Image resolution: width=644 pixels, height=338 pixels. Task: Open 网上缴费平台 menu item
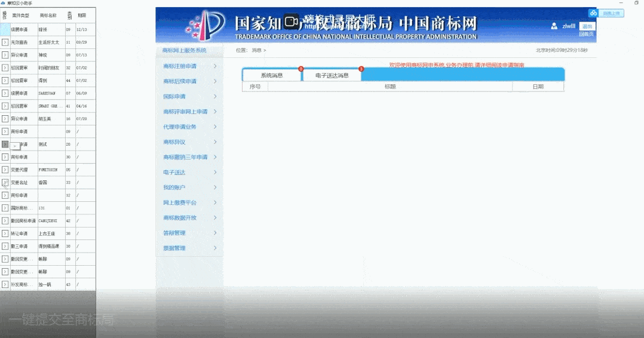[180, 202]
